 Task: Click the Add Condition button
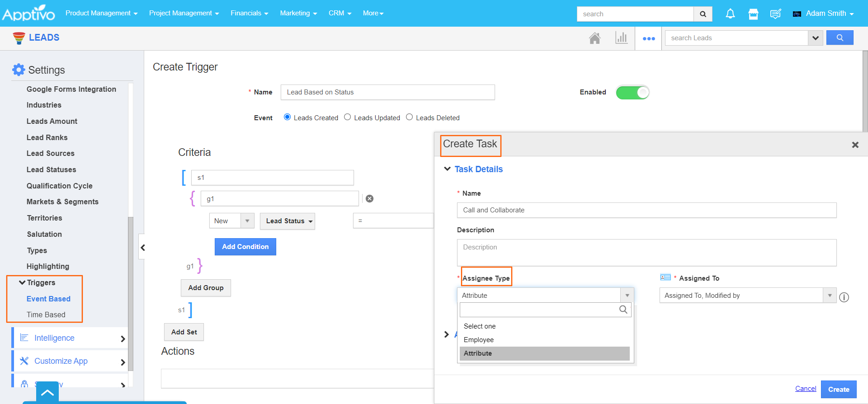point(245,247)
